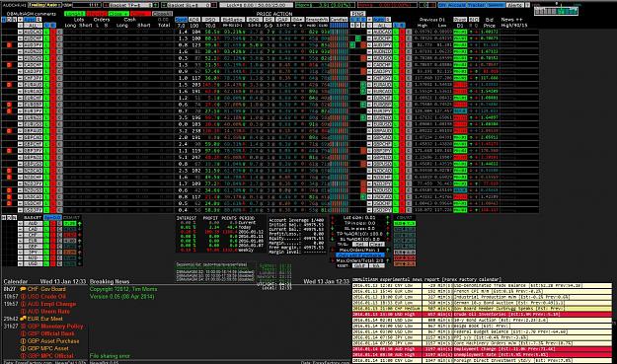Click red S button in AUDNZD row, right panel

pyautogui.click(x=402, y=51)
